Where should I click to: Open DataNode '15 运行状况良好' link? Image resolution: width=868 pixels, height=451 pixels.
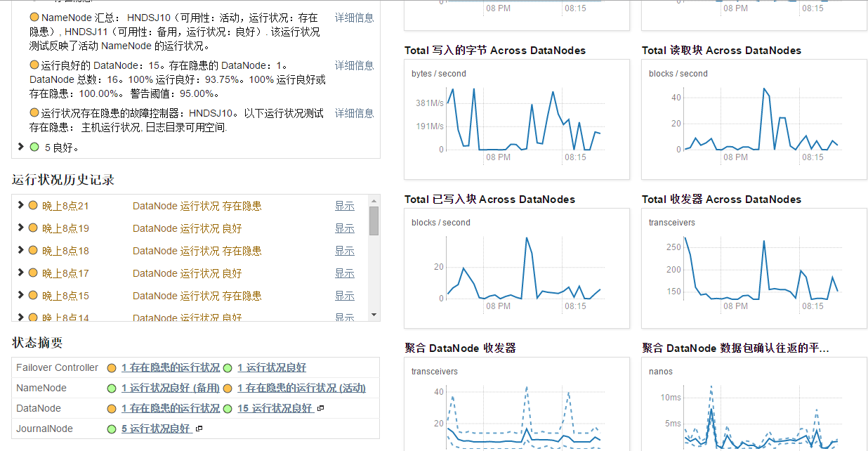tap(275, 408)
